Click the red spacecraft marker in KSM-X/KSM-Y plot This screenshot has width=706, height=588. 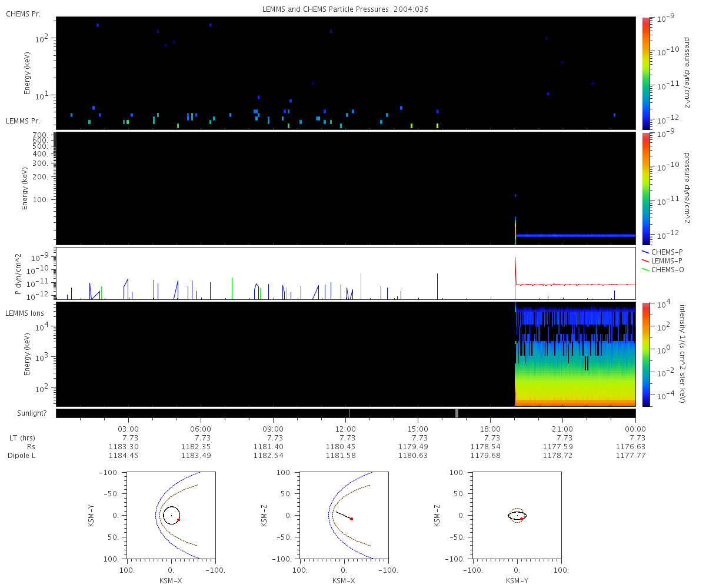point(178,520)
